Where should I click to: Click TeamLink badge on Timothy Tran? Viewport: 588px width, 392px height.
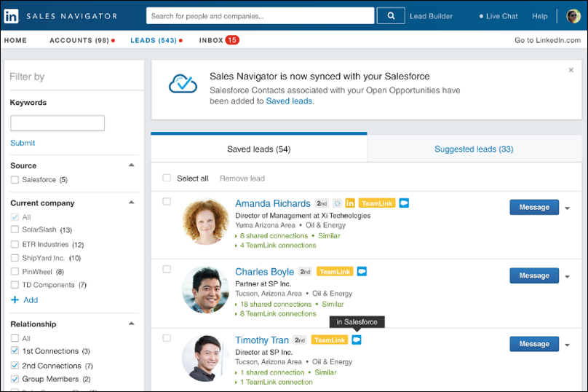[x=329, y=340]
